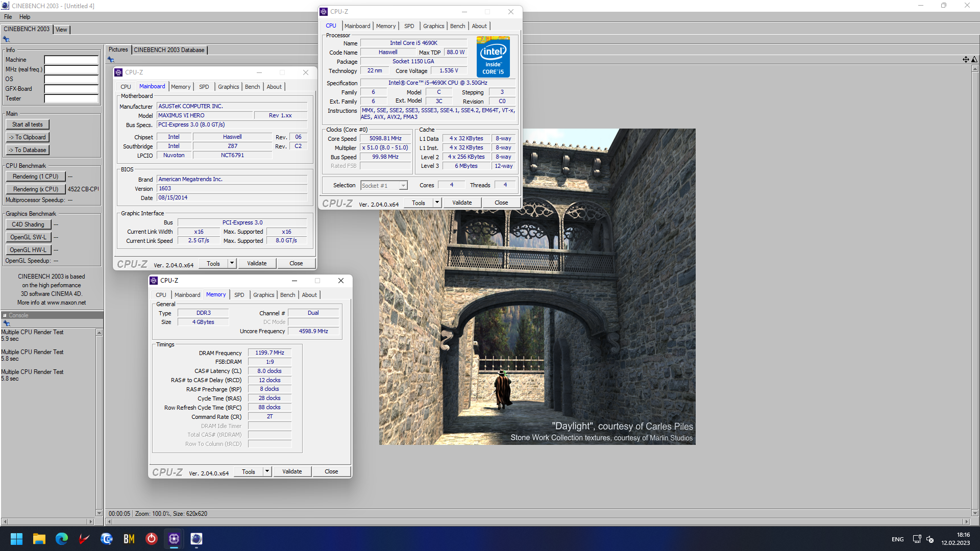Expand Tools dropdown arrow in the Mainboard CPU-Z window

point(232,263)
